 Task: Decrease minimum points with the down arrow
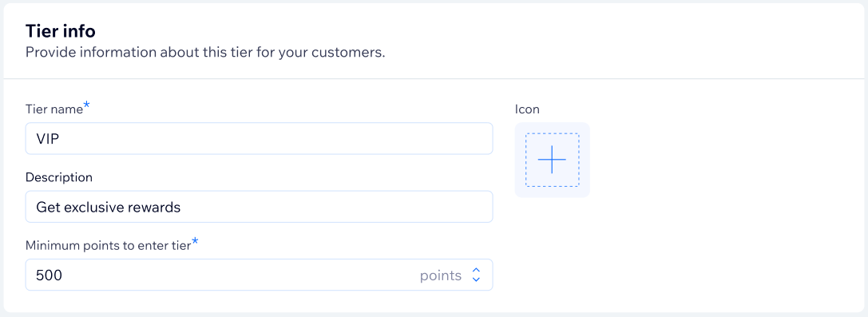coord(475,279)
